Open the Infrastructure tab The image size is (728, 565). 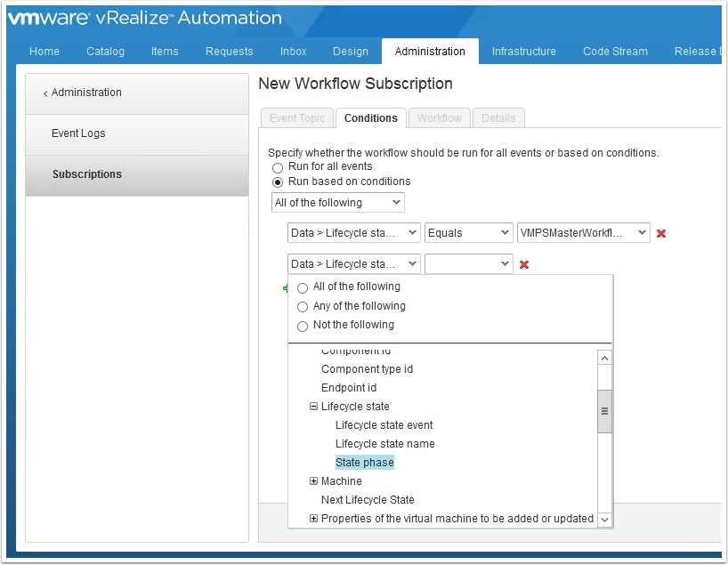523,51
